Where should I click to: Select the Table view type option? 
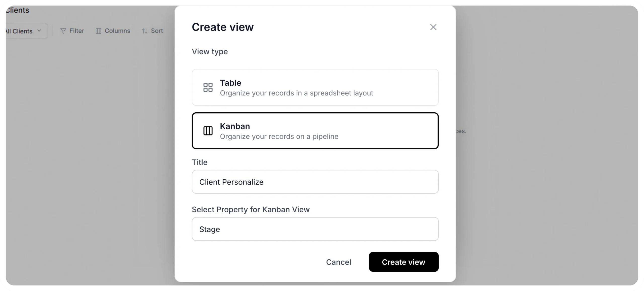(x=315, y=87)
